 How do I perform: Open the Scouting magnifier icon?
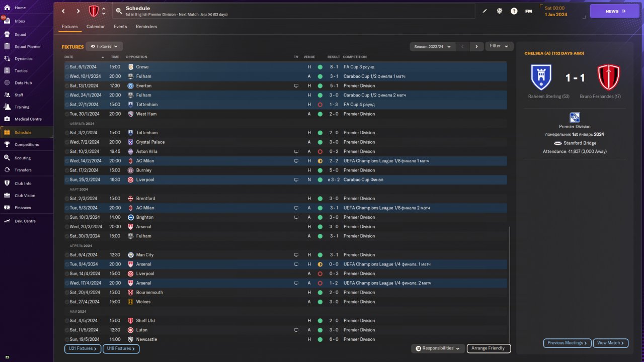7,158
